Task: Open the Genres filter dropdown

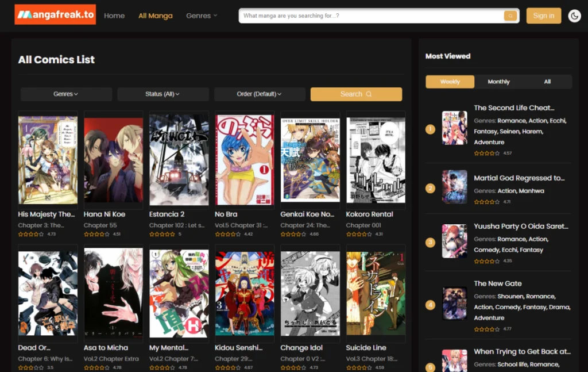Action: pyautogui.click(x=66, y=94)
